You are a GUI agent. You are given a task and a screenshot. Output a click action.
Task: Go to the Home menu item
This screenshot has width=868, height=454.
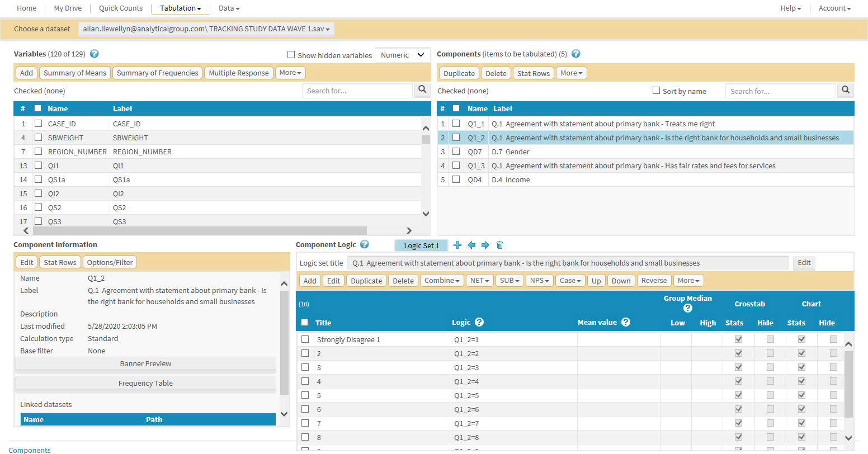pyautogui.click(x=27, y=8)
